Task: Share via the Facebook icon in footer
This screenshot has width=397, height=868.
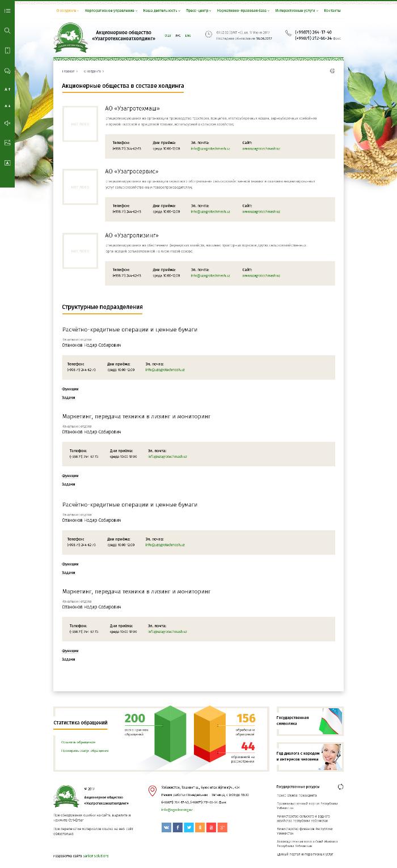Action: pos(178,828)
